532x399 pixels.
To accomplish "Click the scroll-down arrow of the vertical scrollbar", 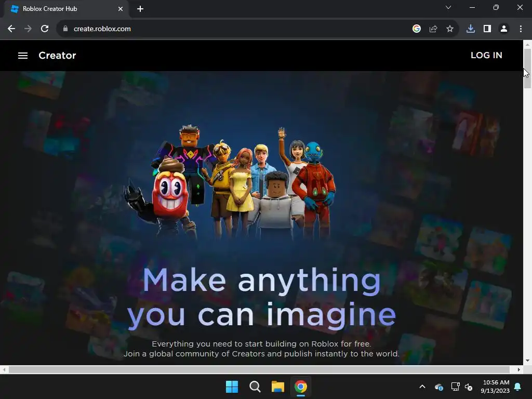I will pyautogui.click(x=527, y=361).
